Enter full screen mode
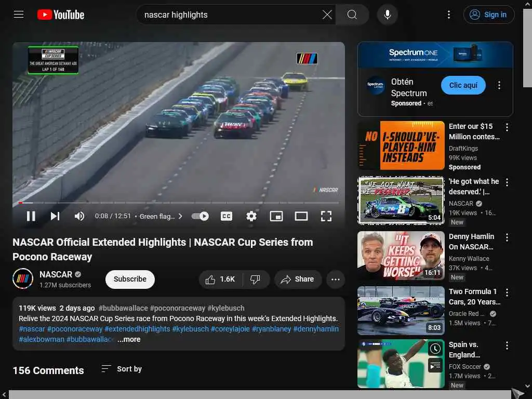The image size is (532, 399). click(326, 216)
